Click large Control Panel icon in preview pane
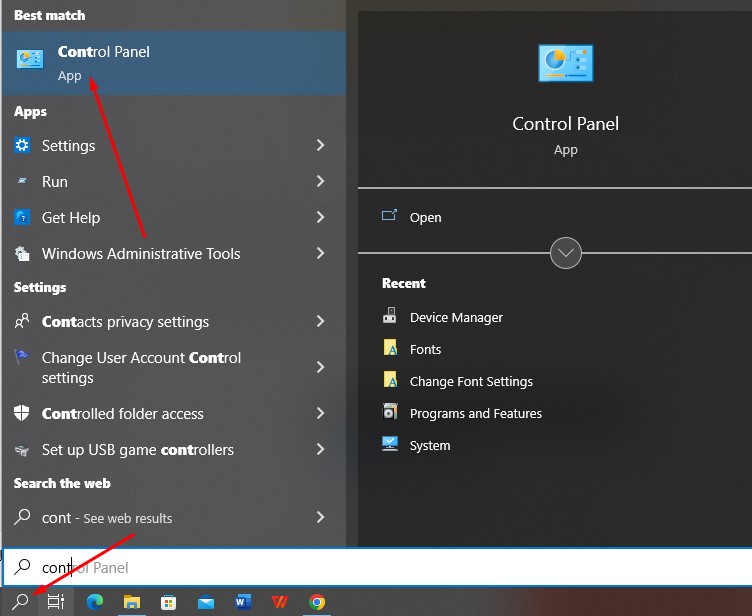Image resolution: width=752 pixels, height=616 pixels. [x=565, y=63]
